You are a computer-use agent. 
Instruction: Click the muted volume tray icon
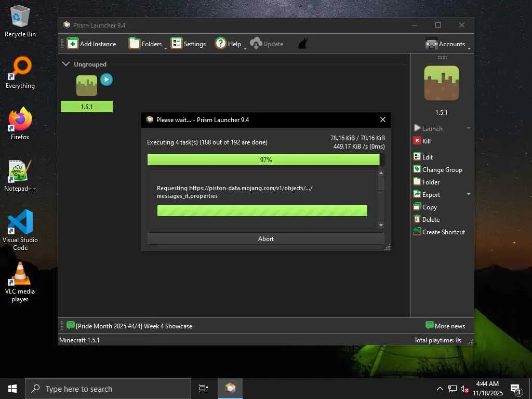click(464, 389)
